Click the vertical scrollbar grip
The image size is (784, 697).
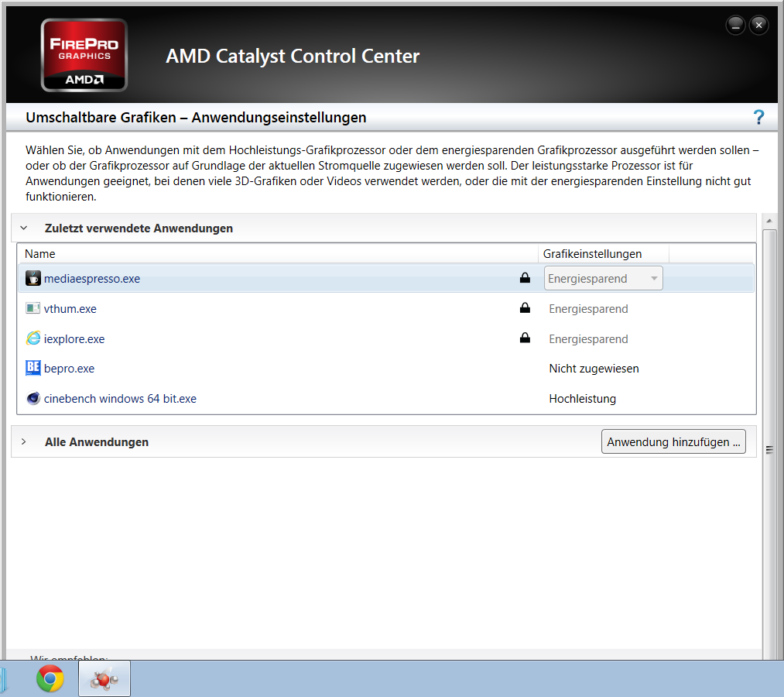pos(769,450)
